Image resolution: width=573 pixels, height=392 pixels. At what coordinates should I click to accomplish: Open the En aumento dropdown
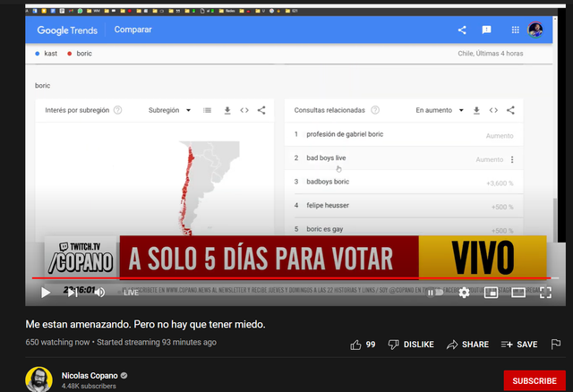[x=440, y=110]
